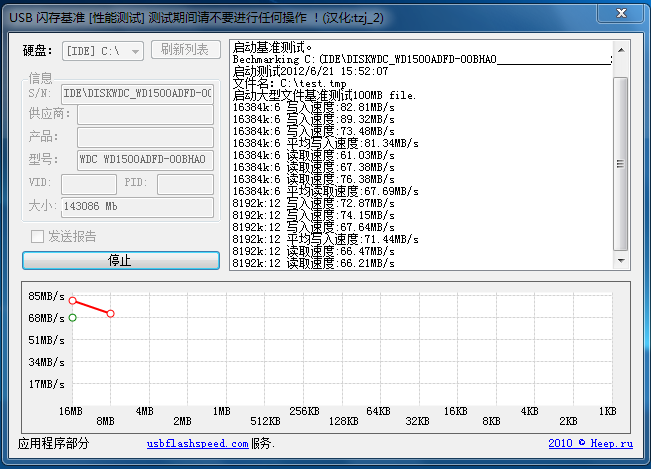Click the red write-speed point at 8MB
Viewport: 651px width, 469px height.
point(110,314)
